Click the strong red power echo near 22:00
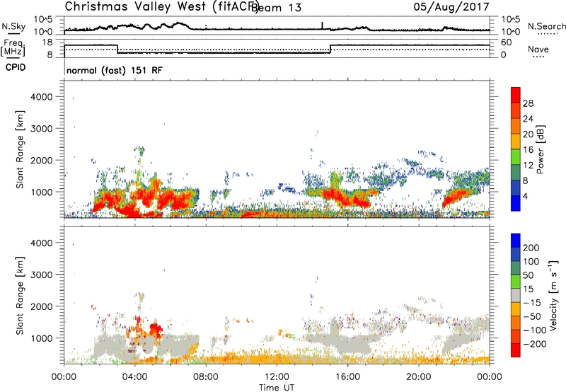Image resolution: width=566 pixels, height=392 pixels. point(456,196)
